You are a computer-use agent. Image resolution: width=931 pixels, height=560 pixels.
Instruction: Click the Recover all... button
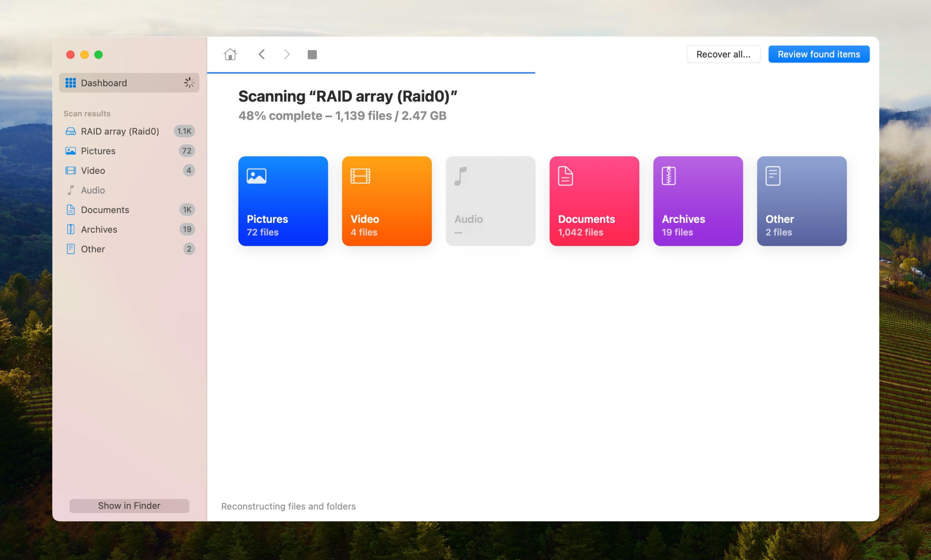(723, 54)
